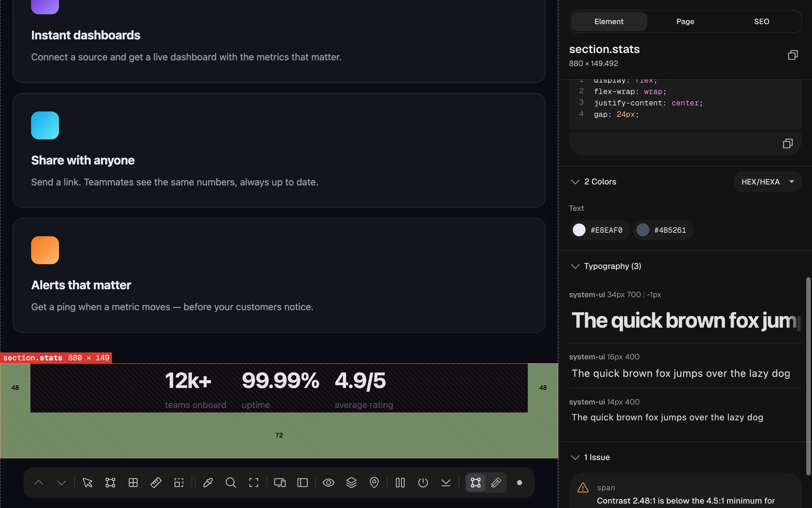Open the responsive devices viewer icon
Viewport: 812px width, 508px height.
pos(280,483)
